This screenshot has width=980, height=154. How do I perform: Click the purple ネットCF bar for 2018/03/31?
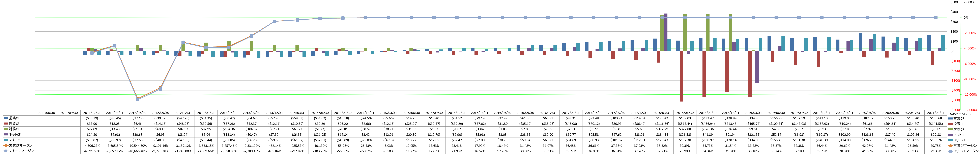tap(665, 32)
